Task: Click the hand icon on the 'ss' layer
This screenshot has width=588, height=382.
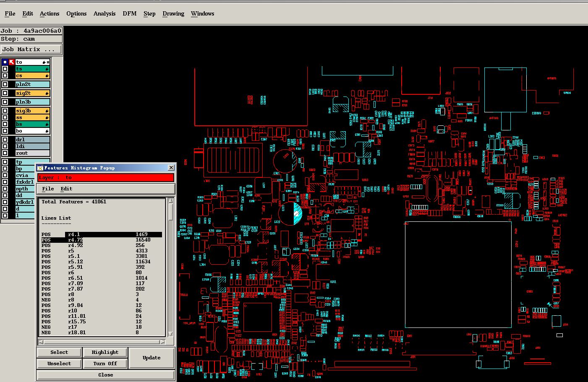Action: [x=47, y=117]
